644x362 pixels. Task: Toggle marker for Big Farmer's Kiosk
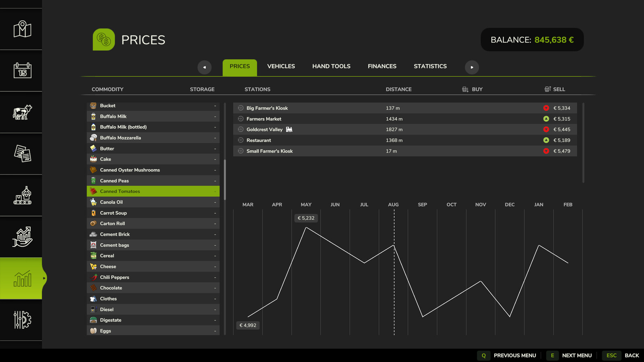[241, 108]
